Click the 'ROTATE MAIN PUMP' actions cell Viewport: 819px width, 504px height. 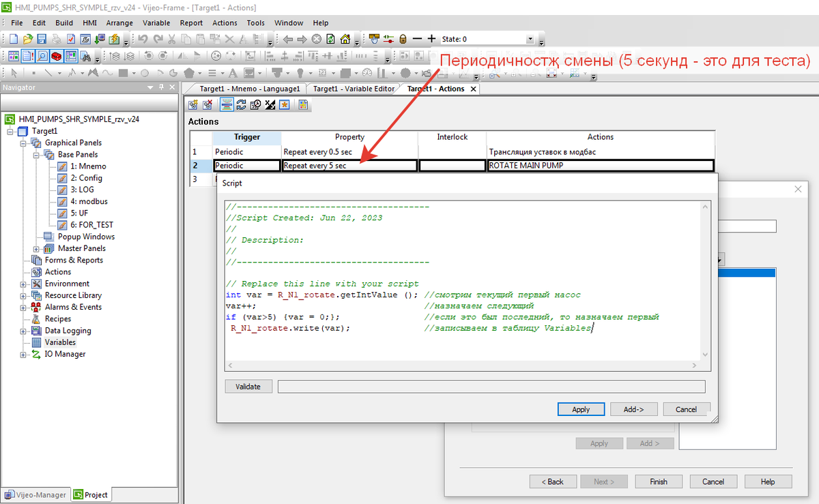(601, 165)
